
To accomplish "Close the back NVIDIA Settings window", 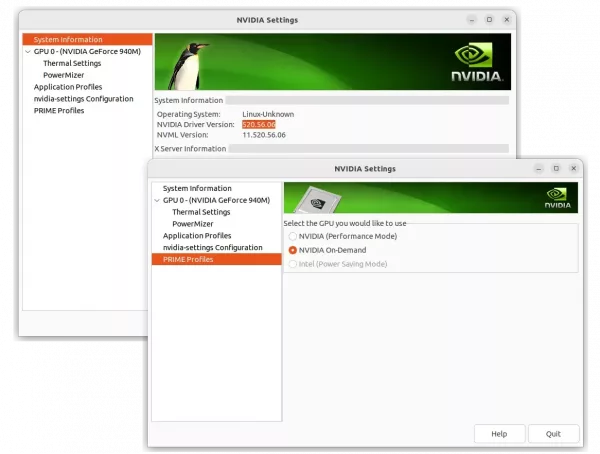I will coord(507,20).
